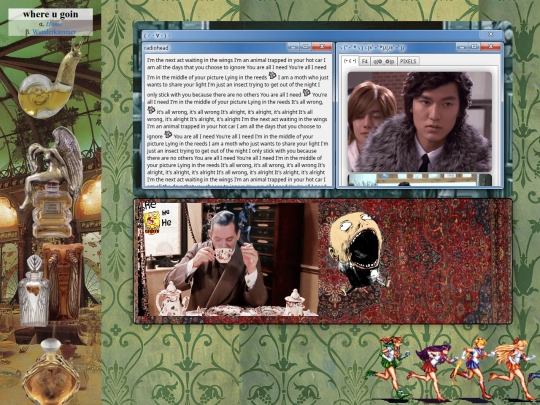Select the F4 tab
The image size is (540, 405).
point(364,61)
